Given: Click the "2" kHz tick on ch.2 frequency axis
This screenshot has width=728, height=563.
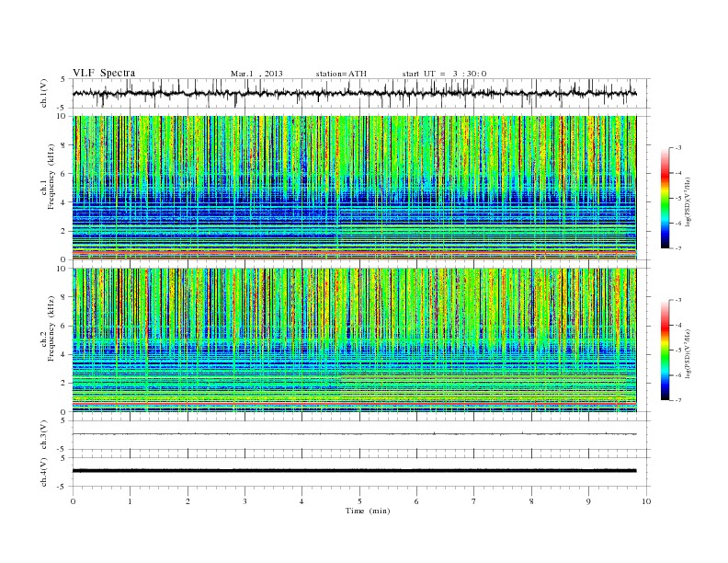Looking at the screenshot, I should tap(64, 384).
